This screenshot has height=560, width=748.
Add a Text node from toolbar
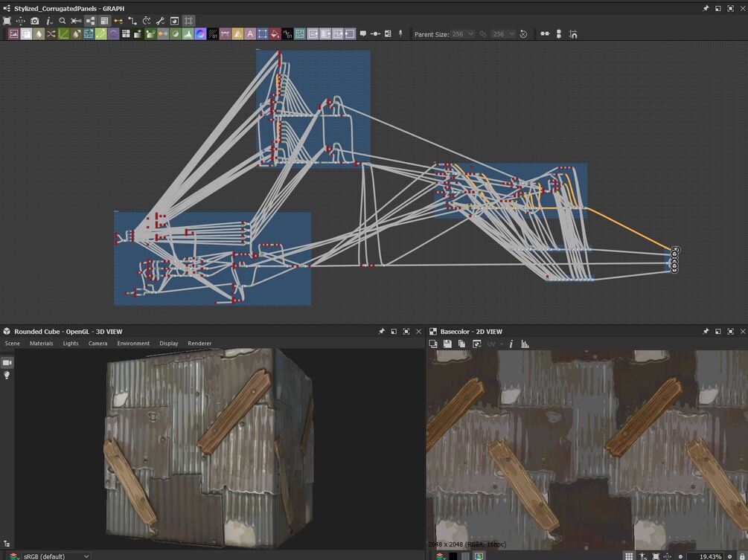point(250,34)
